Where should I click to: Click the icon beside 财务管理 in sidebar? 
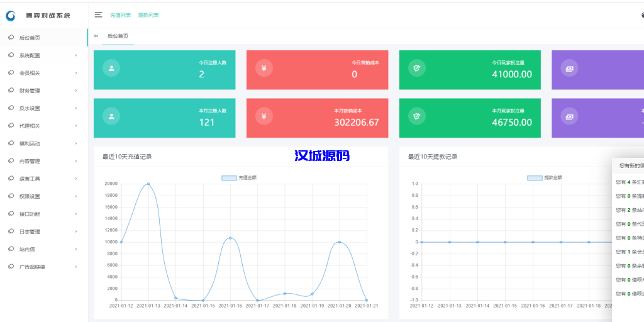[x=11, y=91]
